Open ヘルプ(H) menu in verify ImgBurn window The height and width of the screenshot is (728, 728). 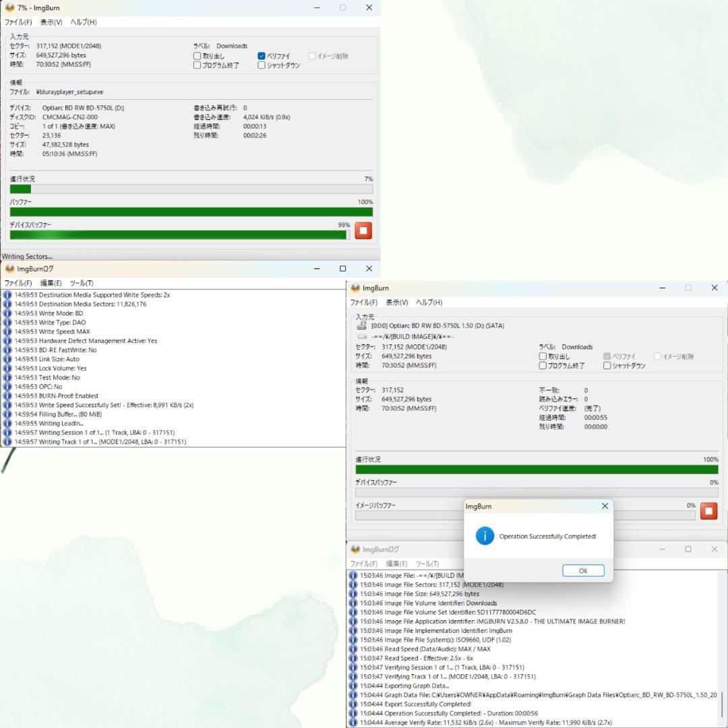tap(429, 302)
